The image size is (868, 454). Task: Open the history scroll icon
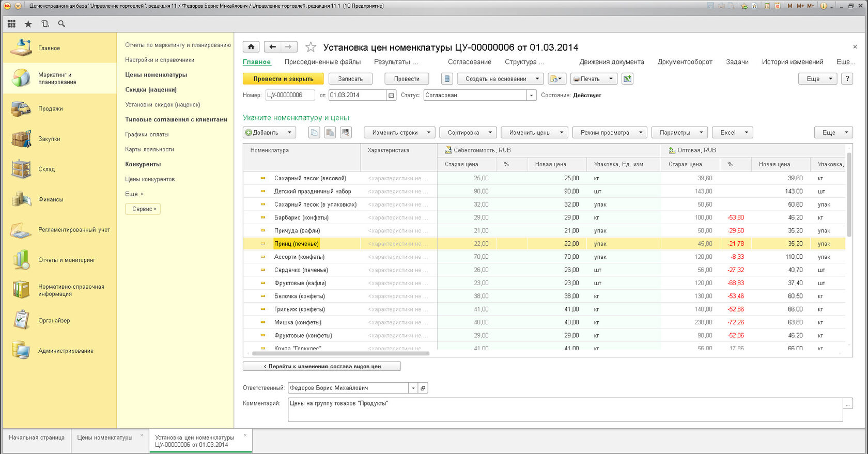tap(45, 24)
